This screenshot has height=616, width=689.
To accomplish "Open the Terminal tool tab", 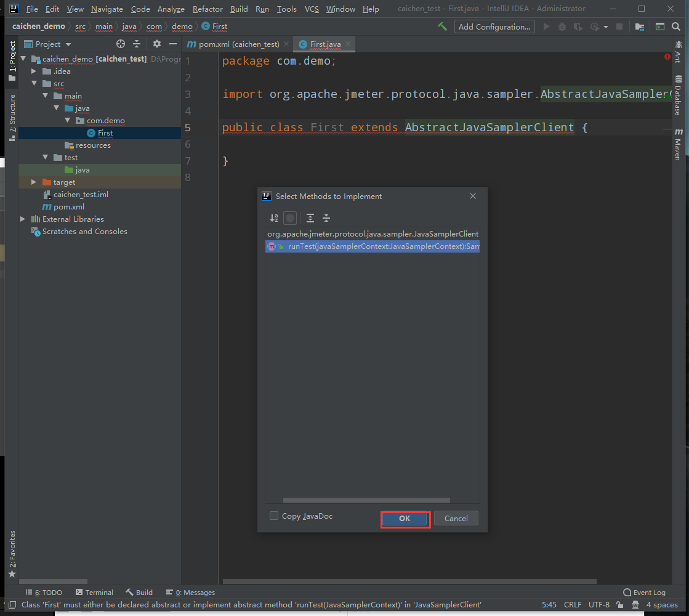I will [x=94, y=592].
